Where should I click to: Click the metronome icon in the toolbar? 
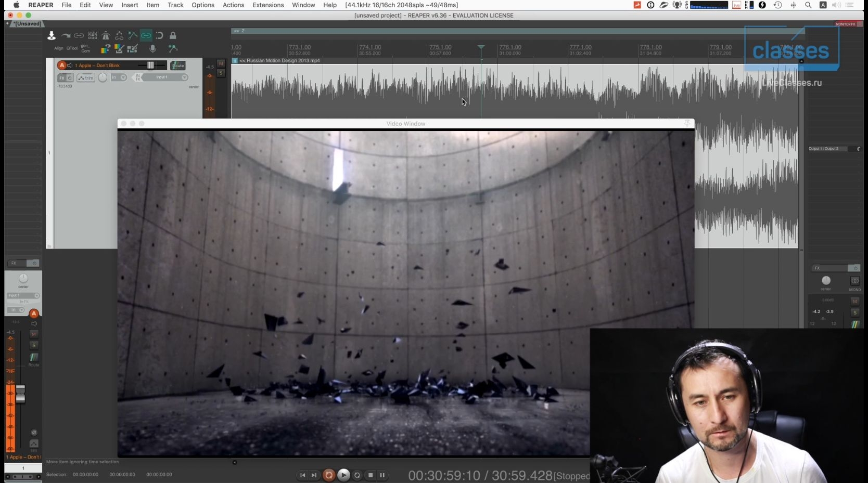[x=106, y=35]
